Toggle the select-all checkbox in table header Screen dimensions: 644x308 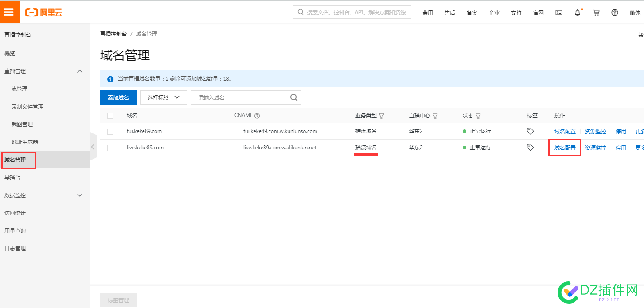pos(110,116)
